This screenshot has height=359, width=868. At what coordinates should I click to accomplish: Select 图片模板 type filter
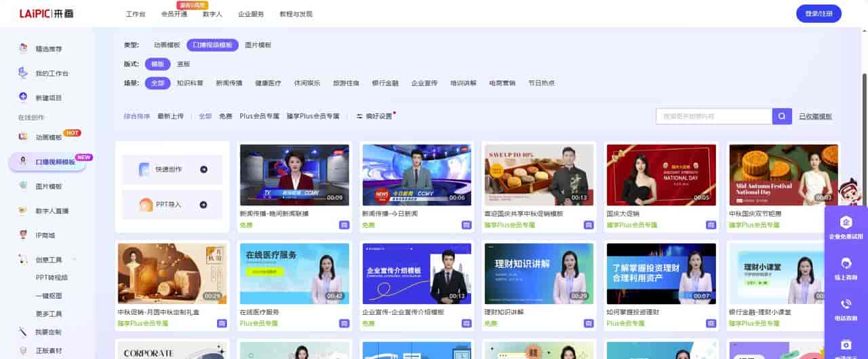[258, 45]
